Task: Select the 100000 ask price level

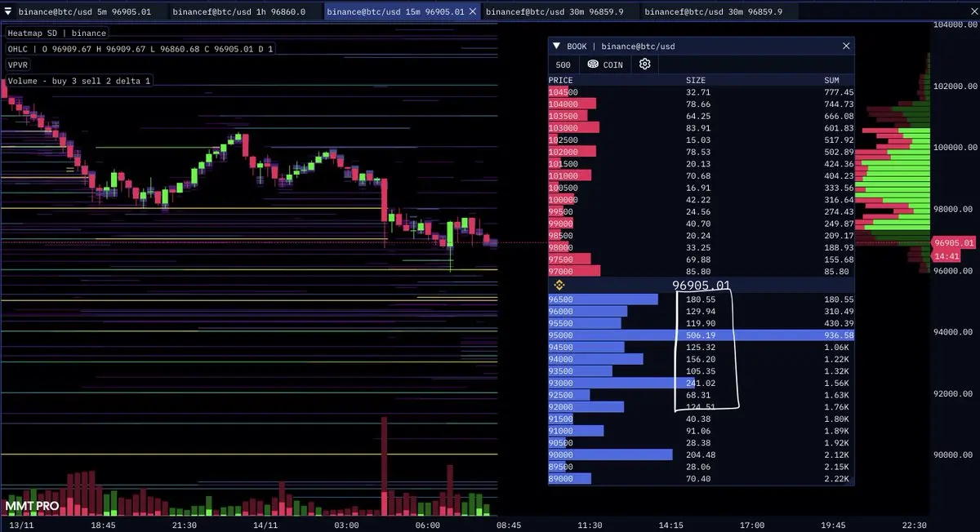Action: 701,200
